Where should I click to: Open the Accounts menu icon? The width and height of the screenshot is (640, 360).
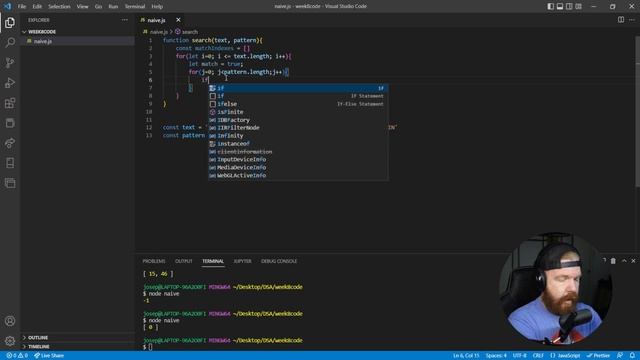(10, 321)
